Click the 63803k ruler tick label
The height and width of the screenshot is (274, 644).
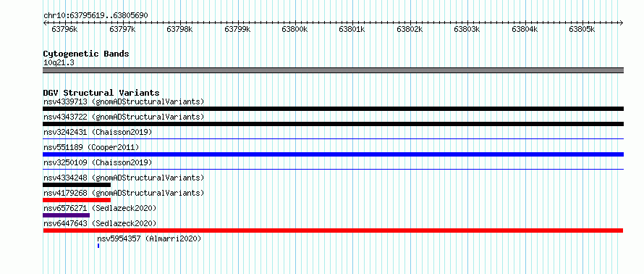click(467, 29)
